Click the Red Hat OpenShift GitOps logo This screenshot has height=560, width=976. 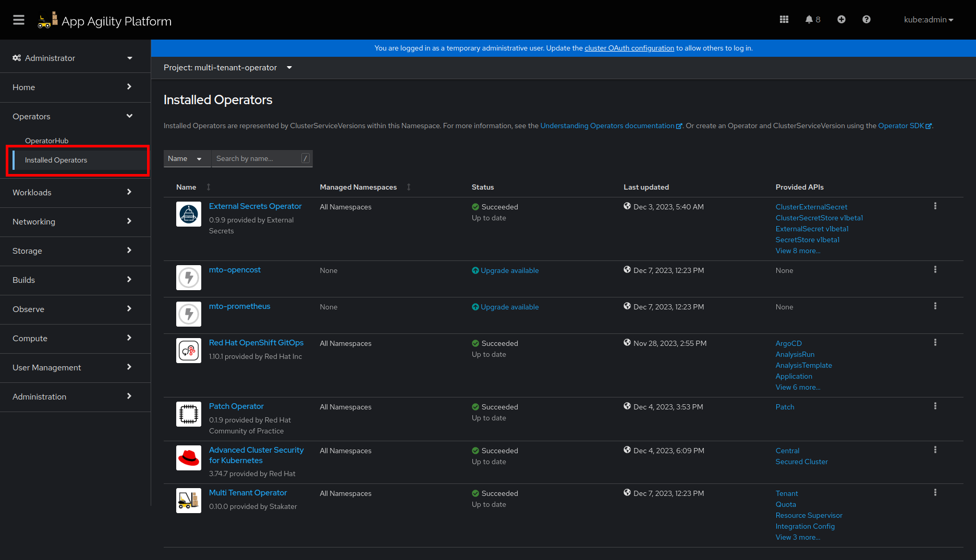188,351
